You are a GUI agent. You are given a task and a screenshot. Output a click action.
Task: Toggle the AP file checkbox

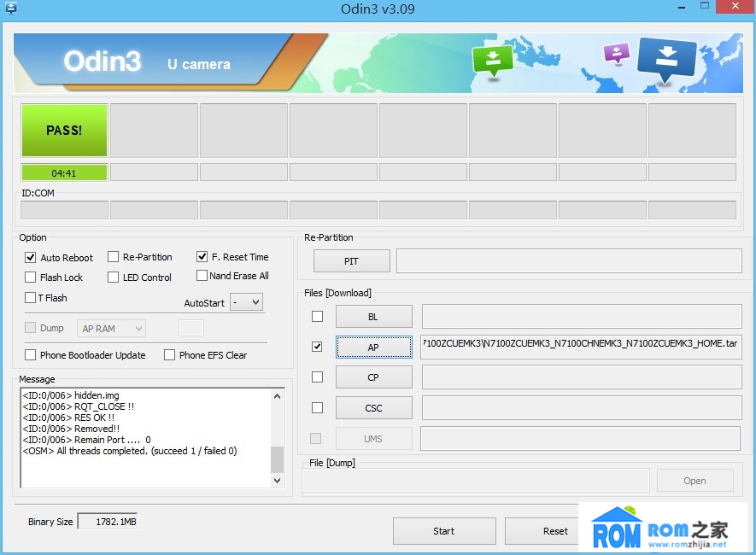coord(318,347)
